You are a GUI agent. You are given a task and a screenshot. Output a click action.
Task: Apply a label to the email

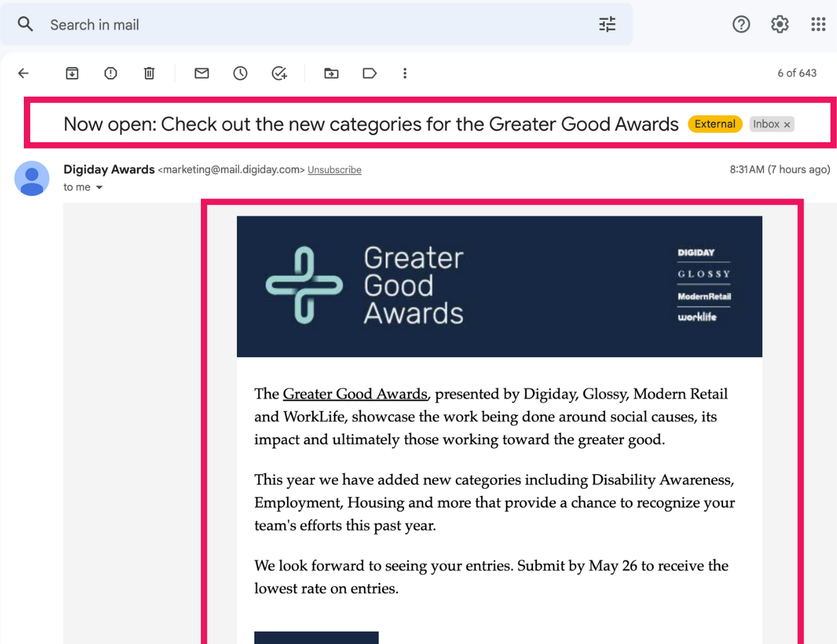(369, 73)
